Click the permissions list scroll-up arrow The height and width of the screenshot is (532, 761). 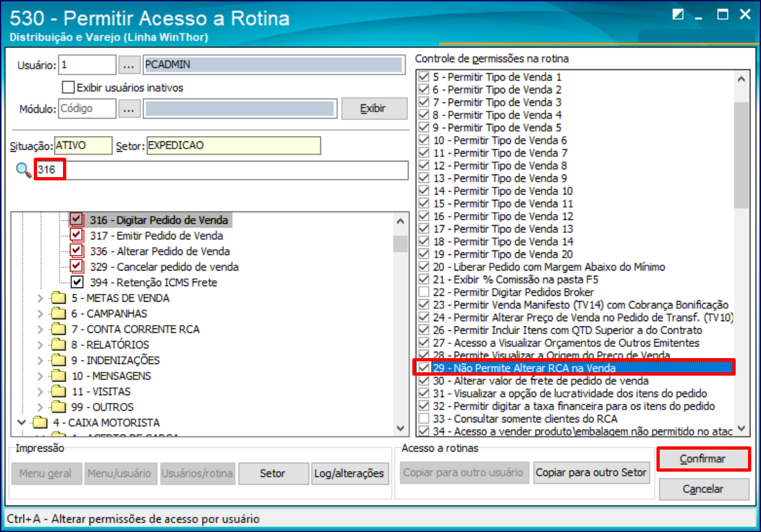[741, 79]
